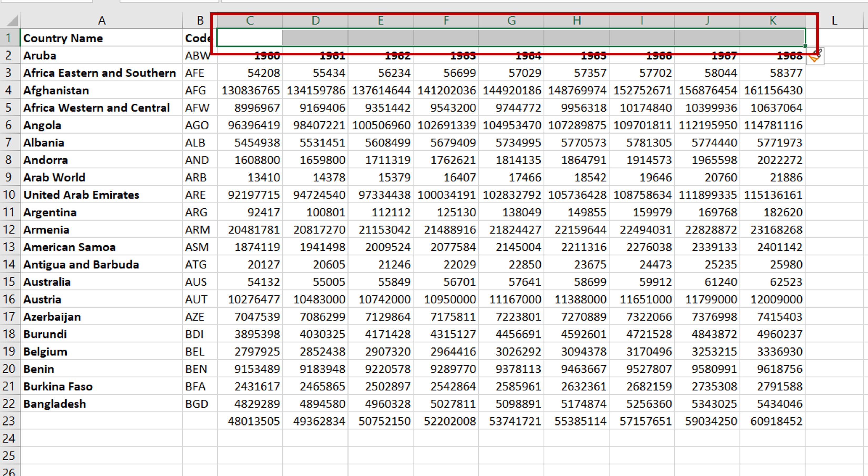Select row 2 header
The height and width of the screenshot is (476, 868).
10,55
